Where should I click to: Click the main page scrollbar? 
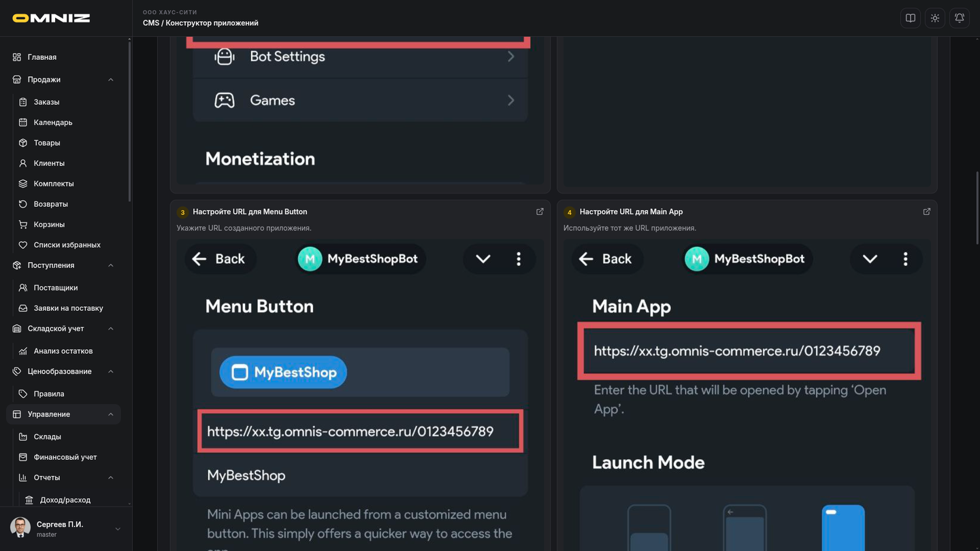click(x=977, y=207)
